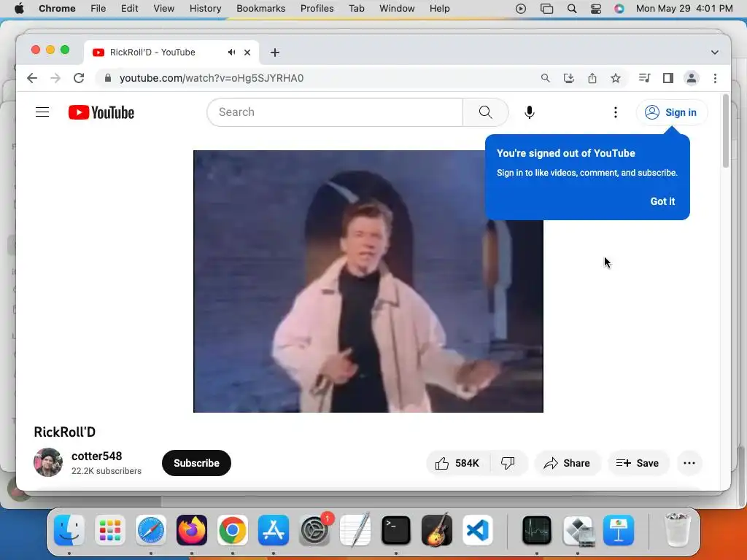
Task: Click on the video player
Action: tap(368, 281)
